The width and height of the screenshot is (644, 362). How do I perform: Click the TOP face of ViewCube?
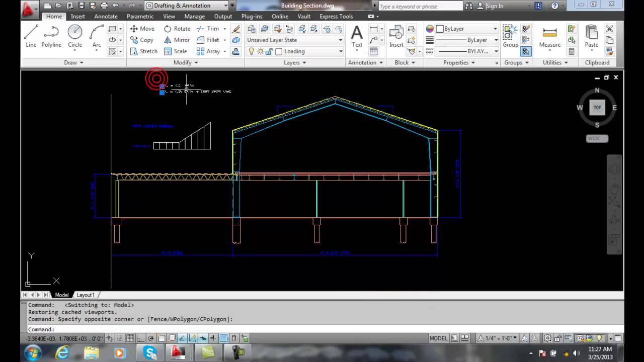point(597,107)
